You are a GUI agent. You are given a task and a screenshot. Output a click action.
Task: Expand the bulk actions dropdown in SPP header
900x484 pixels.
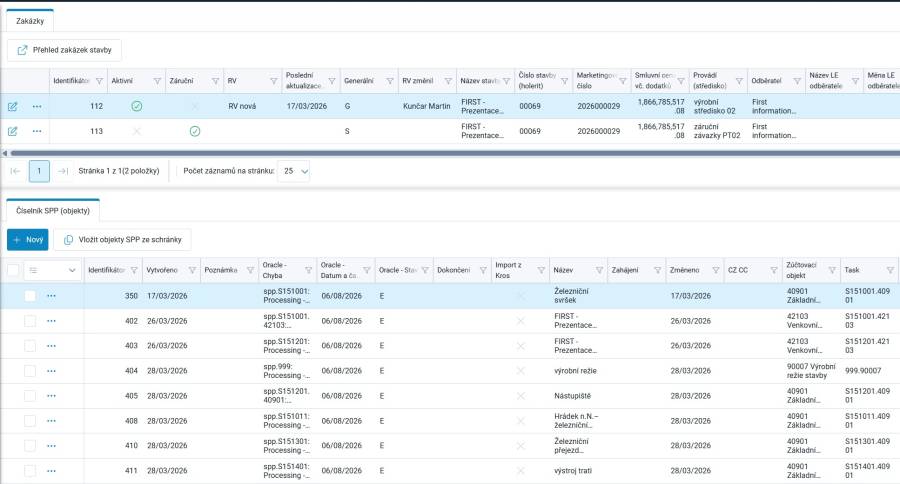52,270
